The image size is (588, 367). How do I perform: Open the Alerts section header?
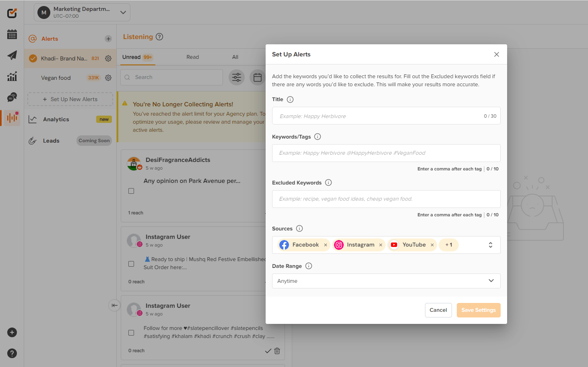point(50,39)
